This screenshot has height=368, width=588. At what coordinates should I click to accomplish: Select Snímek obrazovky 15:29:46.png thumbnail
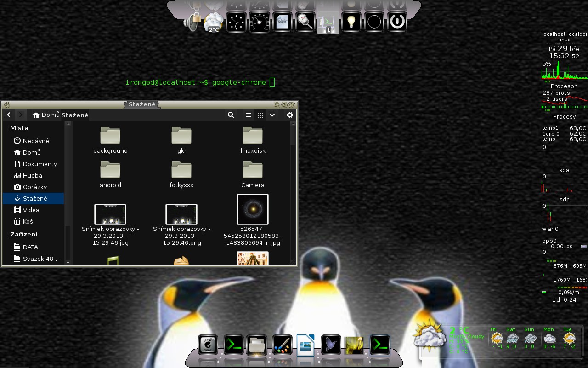(181, 214)
